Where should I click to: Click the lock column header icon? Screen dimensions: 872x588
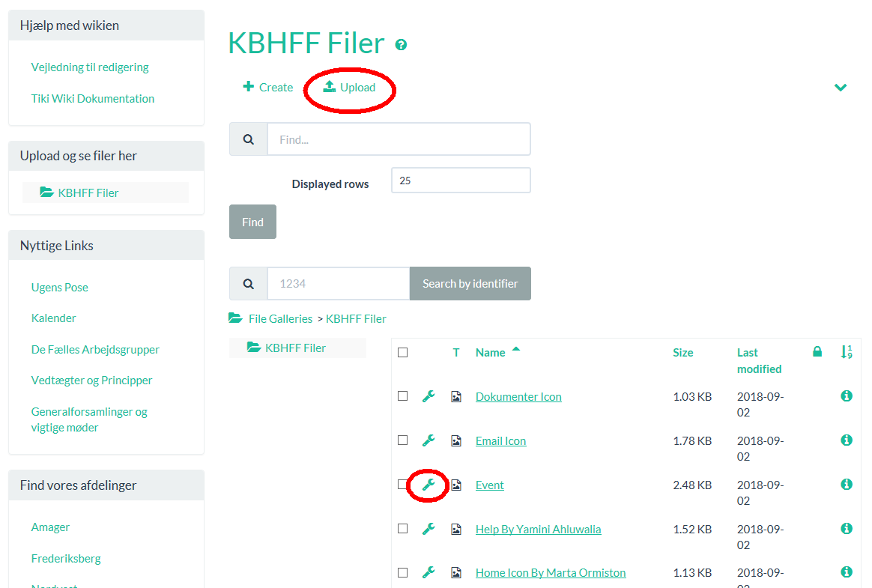[817, 351]
